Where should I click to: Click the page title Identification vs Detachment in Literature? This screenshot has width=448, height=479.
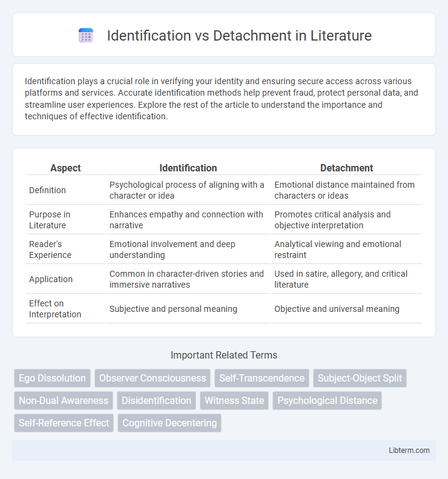[239, 36]
